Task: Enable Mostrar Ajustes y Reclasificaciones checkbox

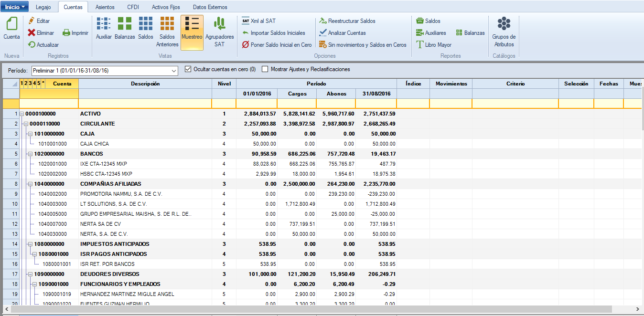Action: click(265, 69)
